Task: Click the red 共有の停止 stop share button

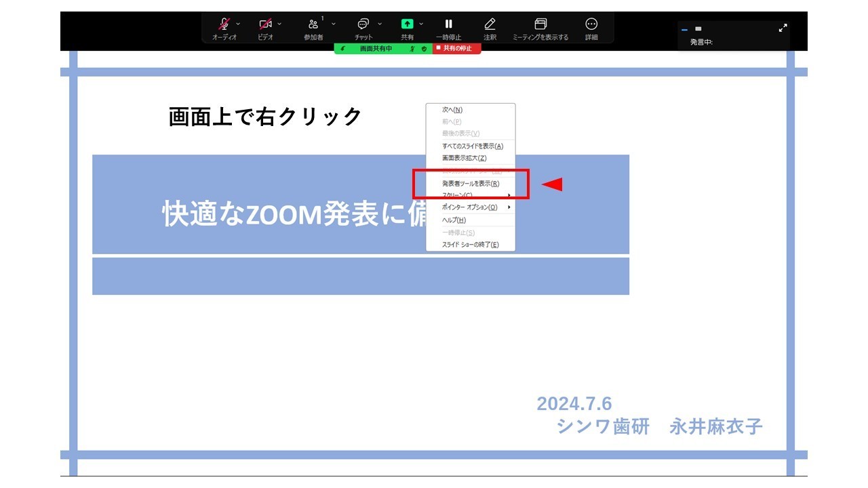Action: pos(457,49)
